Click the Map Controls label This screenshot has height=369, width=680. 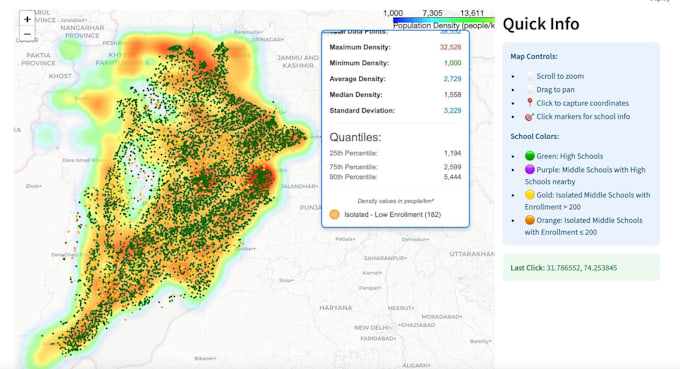(x=534, y=56)
